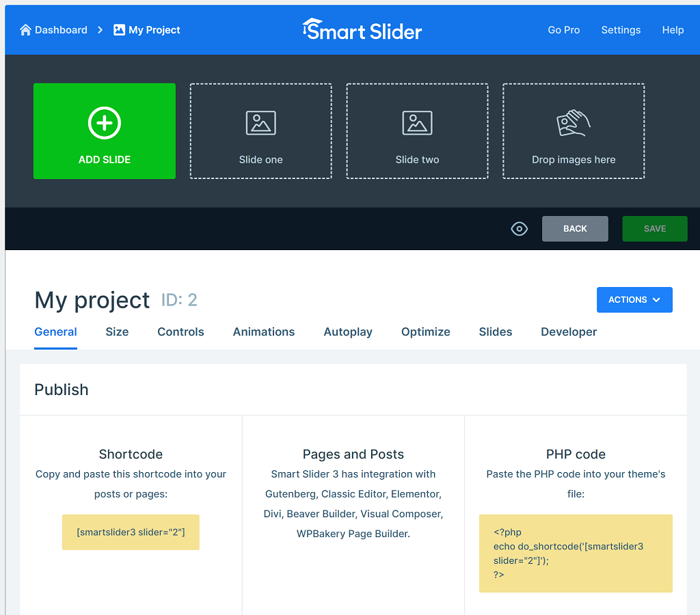Click the image icon beside My Project
Screen dimensions: 700x615
coord(120,30)
